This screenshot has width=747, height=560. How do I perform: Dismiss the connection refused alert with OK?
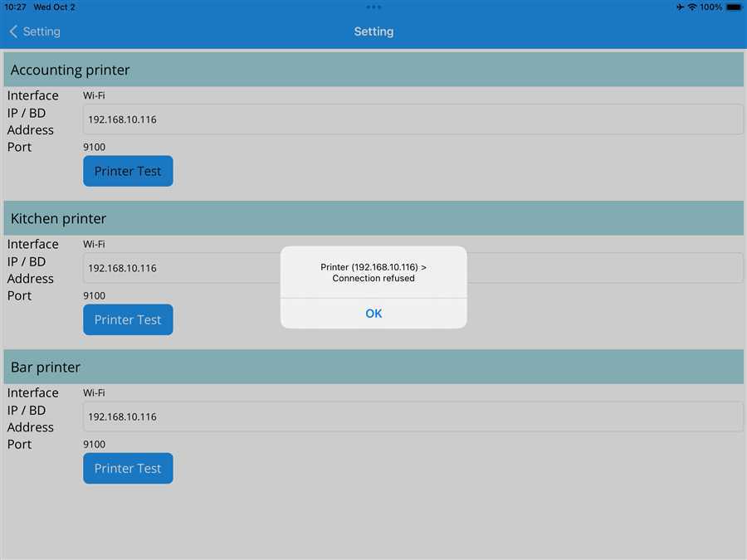coord(373,314)
